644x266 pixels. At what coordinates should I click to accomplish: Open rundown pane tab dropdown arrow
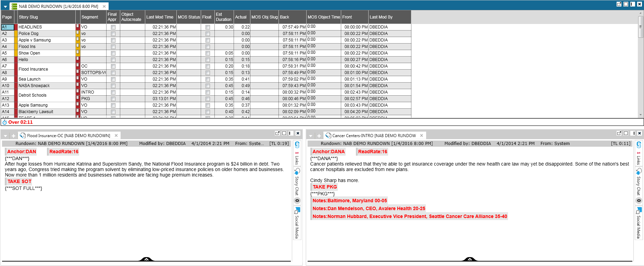(5, 7)
